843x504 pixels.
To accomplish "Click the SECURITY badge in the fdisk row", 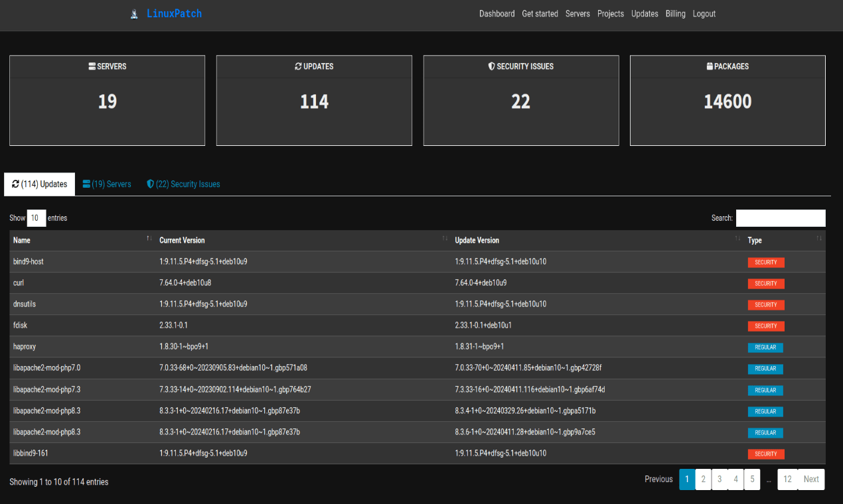I will tap(766, 326).
